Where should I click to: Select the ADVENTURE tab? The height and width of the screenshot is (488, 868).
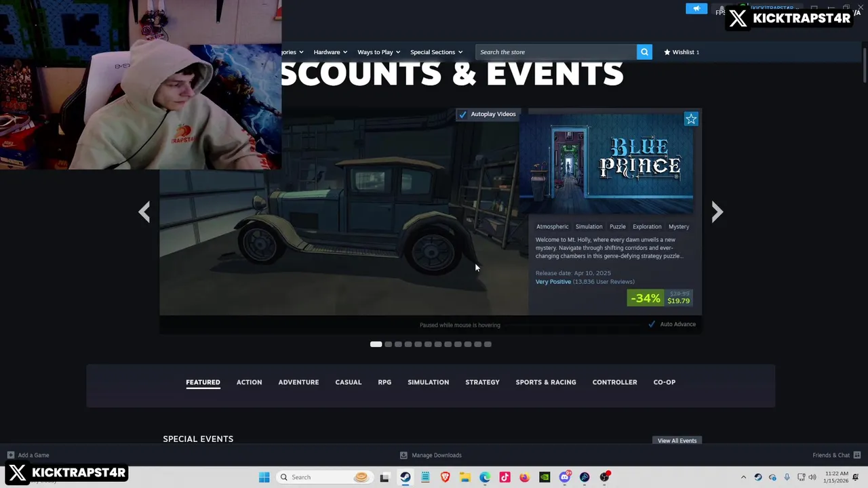pos(298,382)
